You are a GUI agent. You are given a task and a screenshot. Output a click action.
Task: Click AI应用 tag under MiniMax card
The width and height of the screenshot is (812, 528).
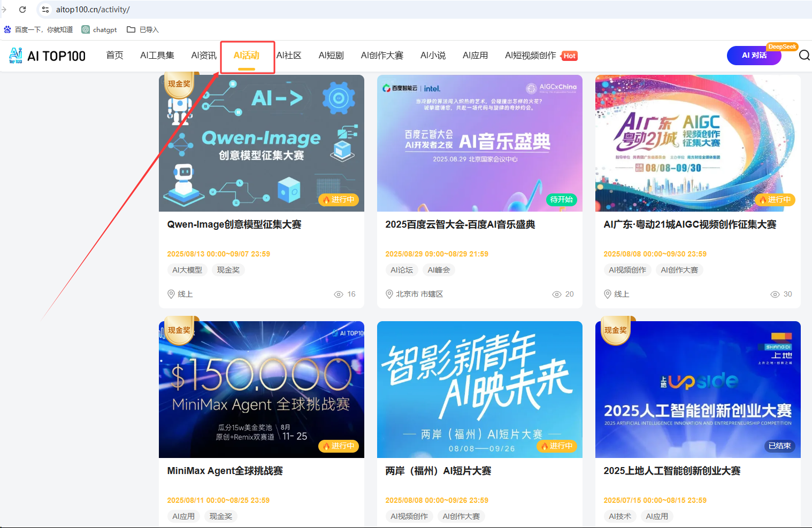(183, 516)
